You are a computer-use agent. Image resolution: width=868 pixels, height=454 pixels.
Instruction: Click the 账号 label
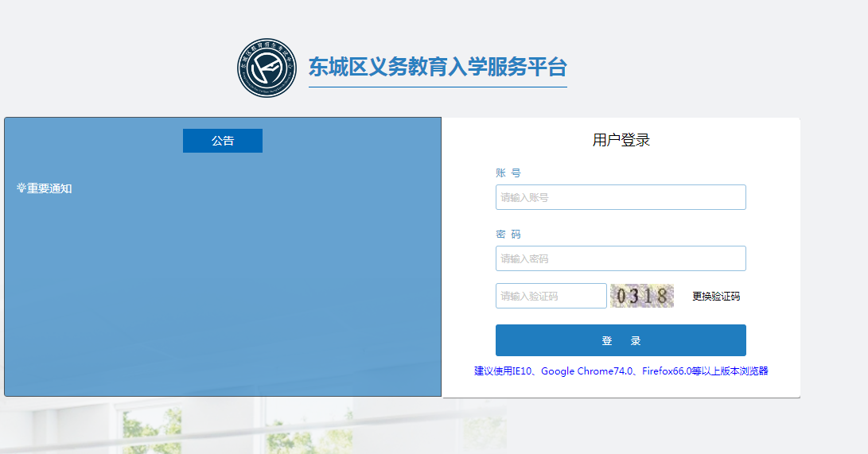508,173
